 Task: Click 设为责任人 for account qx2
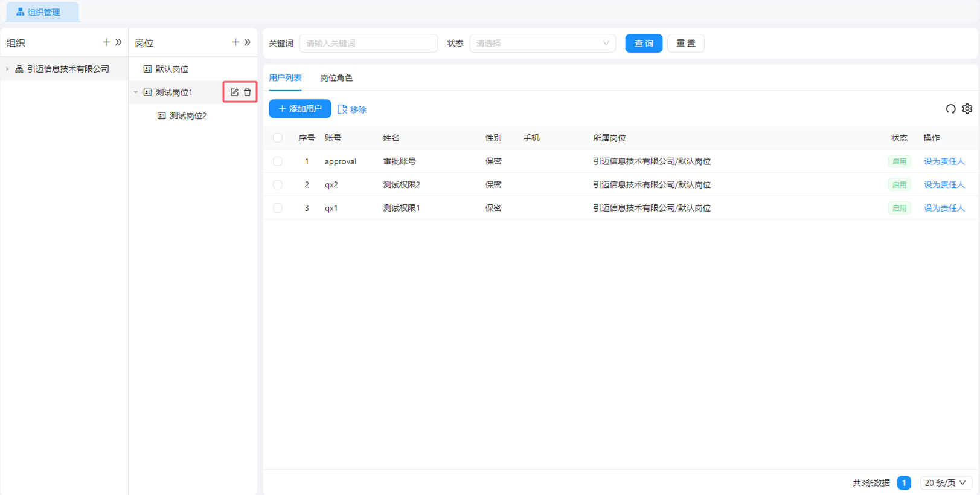[x=944, y=185]
